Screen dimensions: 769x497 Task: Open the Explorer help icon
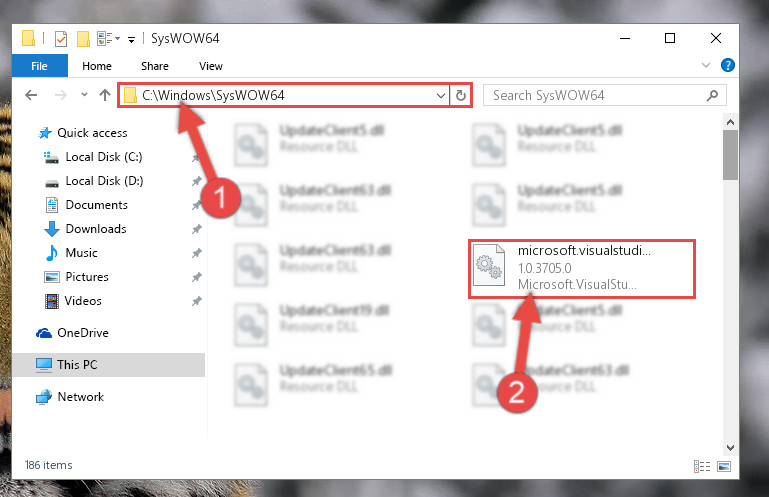(x=728, y=65)
